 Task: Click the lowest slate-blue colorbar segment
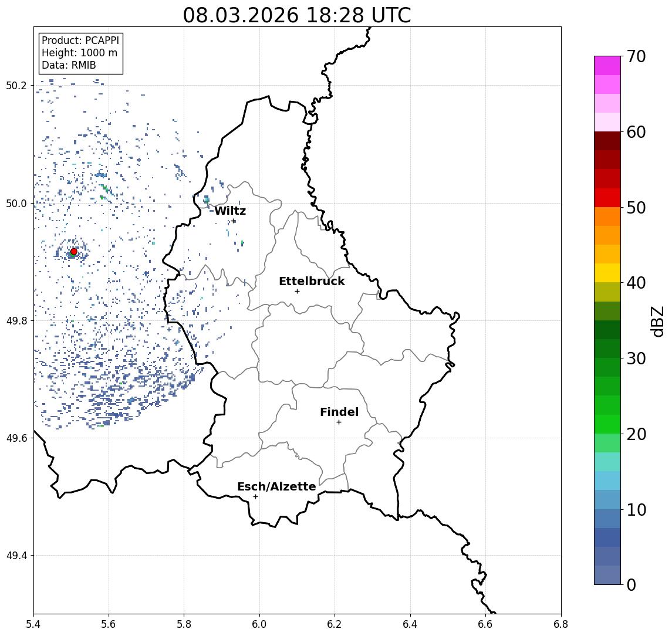click(607, 575)
